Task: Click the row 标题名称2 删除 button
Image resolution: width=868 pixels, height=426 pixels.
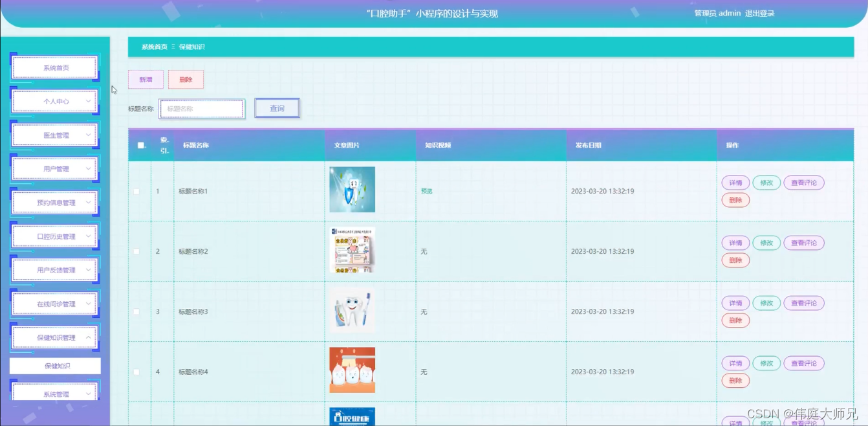Action: tap(735, 260)
